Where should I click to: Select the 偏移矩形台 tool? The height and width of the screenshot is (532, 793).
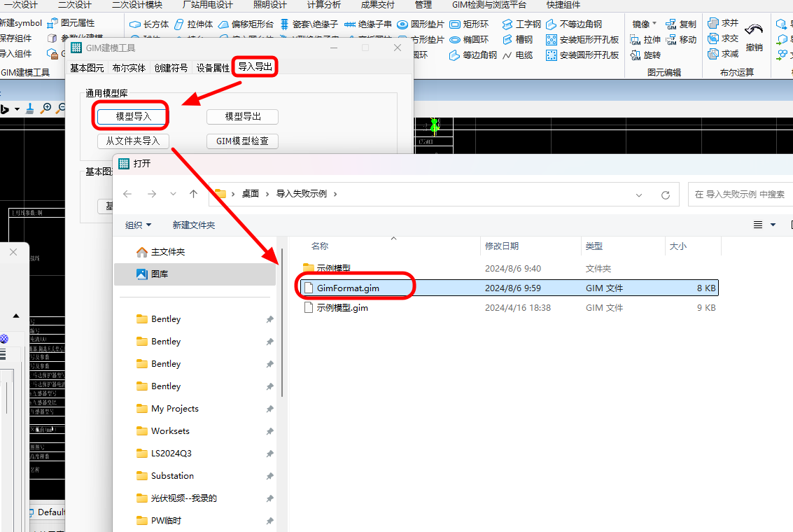click(x=246, y=24)
